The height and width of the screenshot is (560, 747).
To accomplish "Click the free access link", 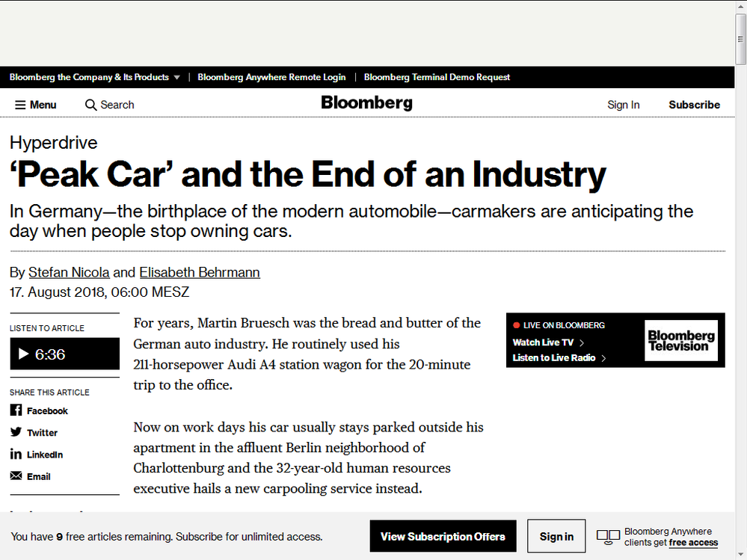I will click(692, 542).
